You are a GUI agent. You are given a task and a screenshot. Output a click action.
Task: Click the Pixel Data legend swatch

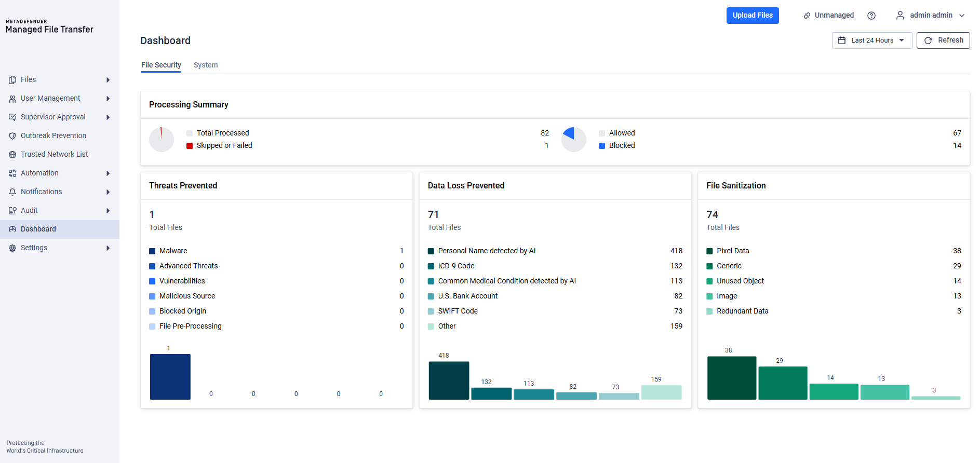point(709,251)
